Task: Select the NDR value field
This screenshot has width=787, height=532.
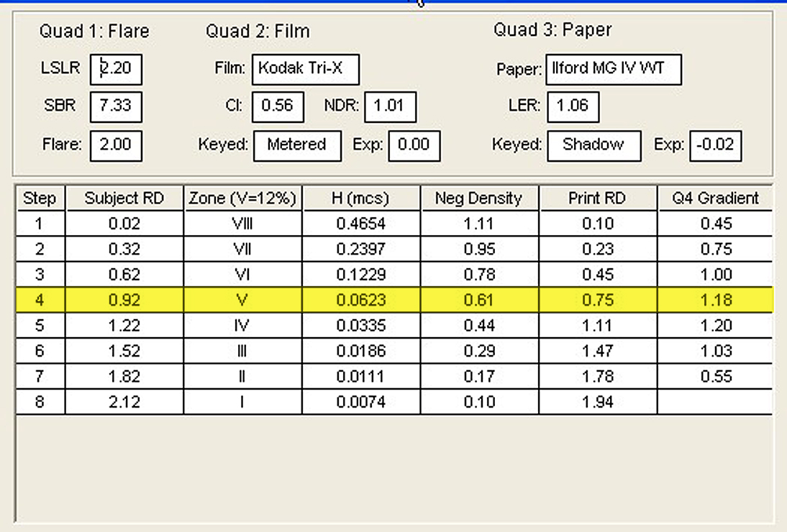Action: click(390, 107)
